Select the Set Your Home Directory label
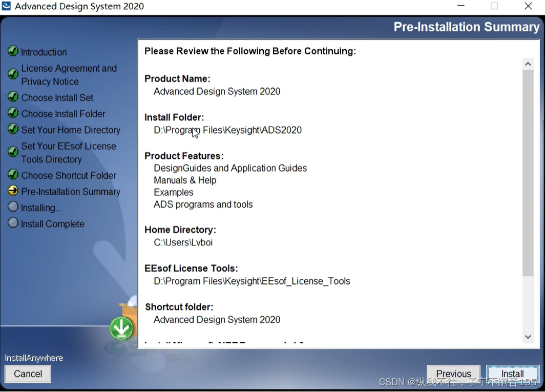Screen dimensions: 545x392 (71, 130)
